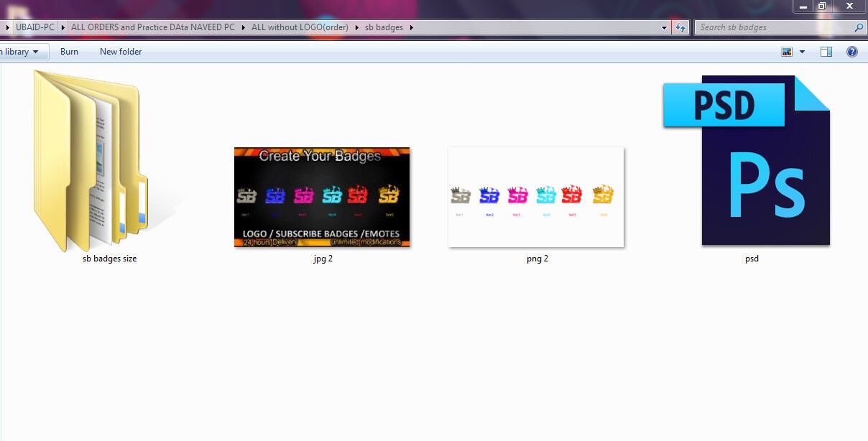This screenshot has height=441, width=868.
Task: Select the png 2 badges thumbnail
Action: click(536, 197)
